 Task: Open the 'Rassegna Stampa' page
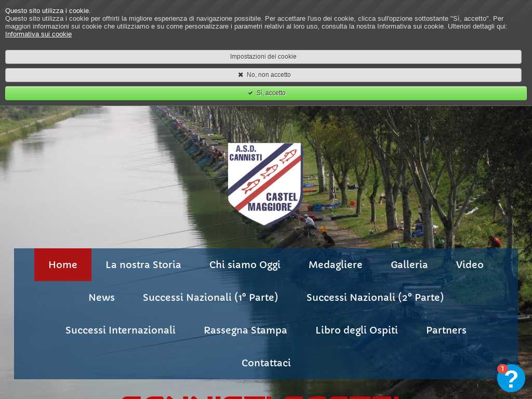point(245,330)
